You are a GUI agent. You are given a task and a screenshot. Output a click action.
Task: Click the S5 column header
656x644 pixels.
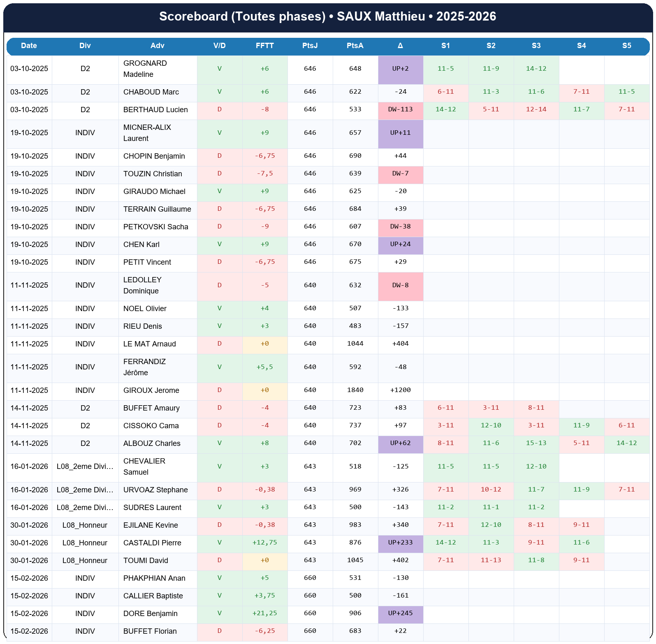pos(626,46)
